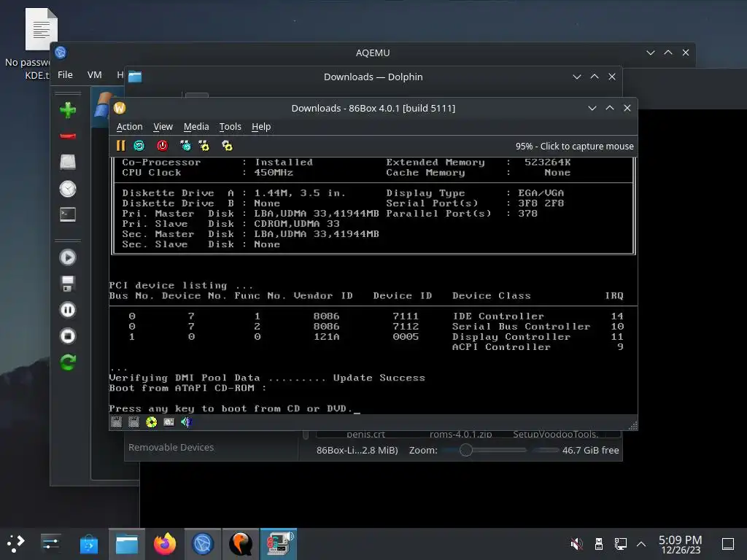Select roms-4.0.1.zip file in Dolphin
This screenshot has width=747, height=560.
461,434
